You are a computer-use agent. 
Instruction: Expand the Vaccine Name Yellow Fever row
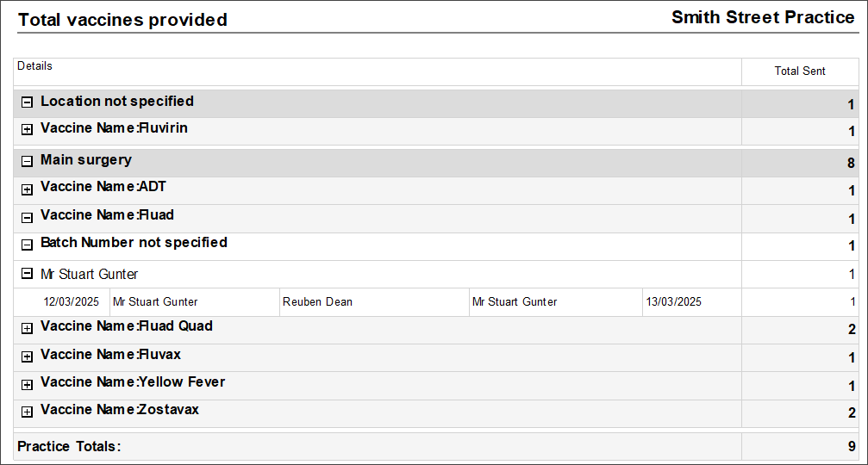point(27,384)
